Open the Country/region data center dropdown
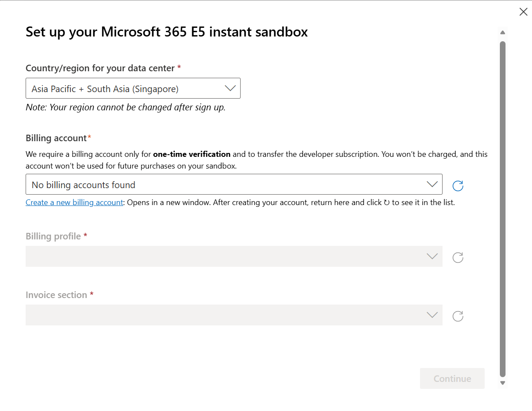532x411 pixels. (x=133, y=88)
